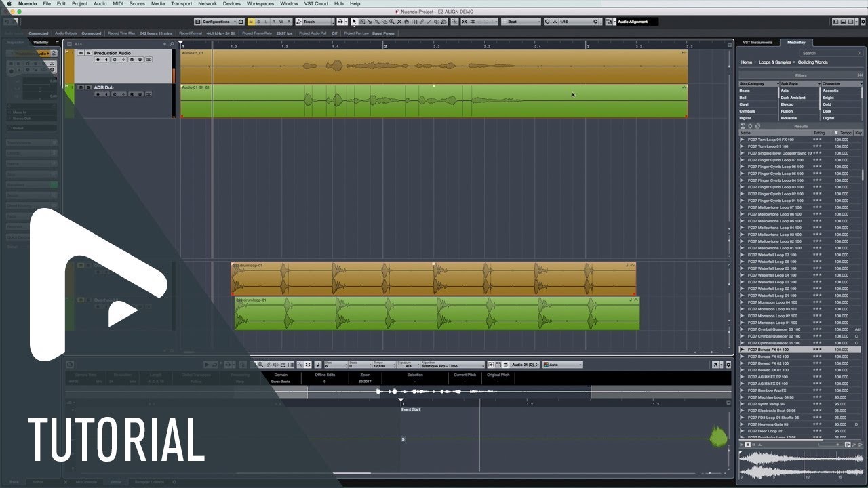Toggle global Read R automation button
868x488 pixels.
tap(273, 22)
